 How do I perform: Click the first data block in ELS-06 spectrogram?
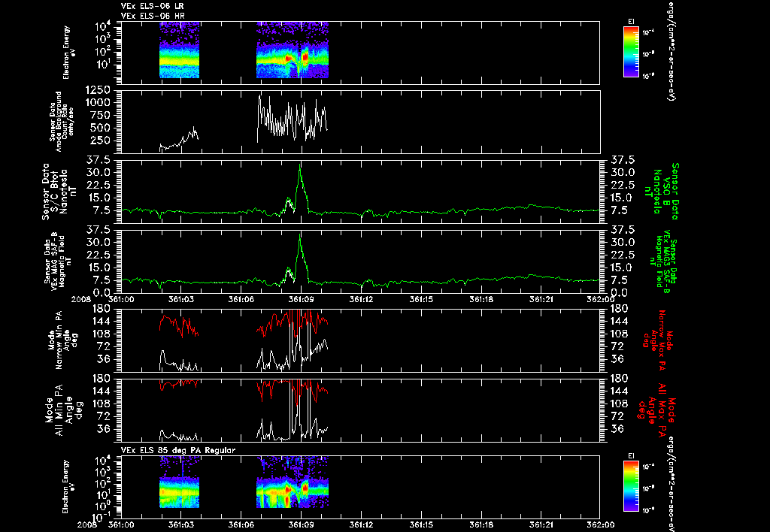click(x=179, y=50)
